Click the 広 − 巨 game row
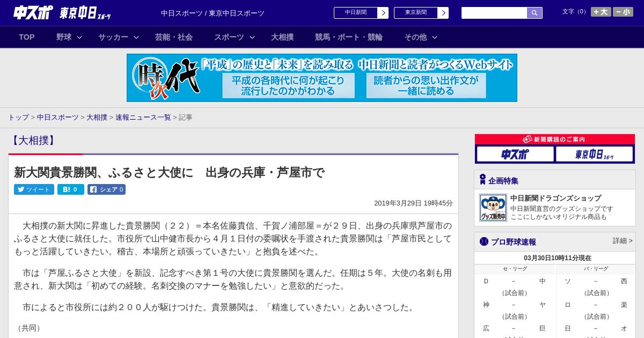The image size is (644, 338). coord(514,328)
